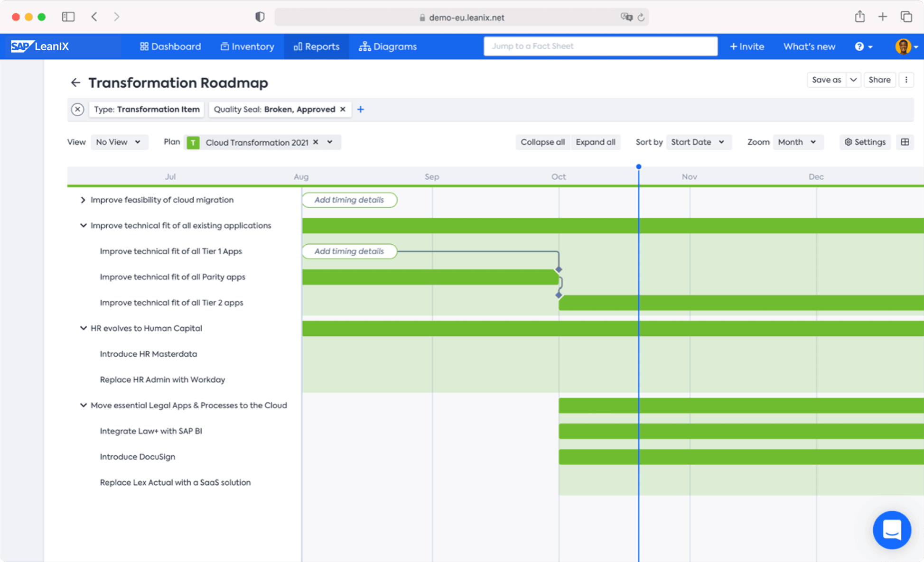Collapse HR evolves to Human Capital
This screenshot has height=562, width=924.
pos(83,328)
